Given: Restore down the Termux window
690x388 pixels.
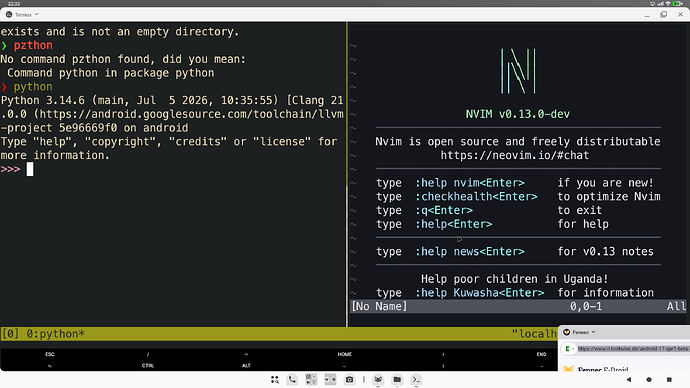Looking at the screenshot, I should 664,15.
